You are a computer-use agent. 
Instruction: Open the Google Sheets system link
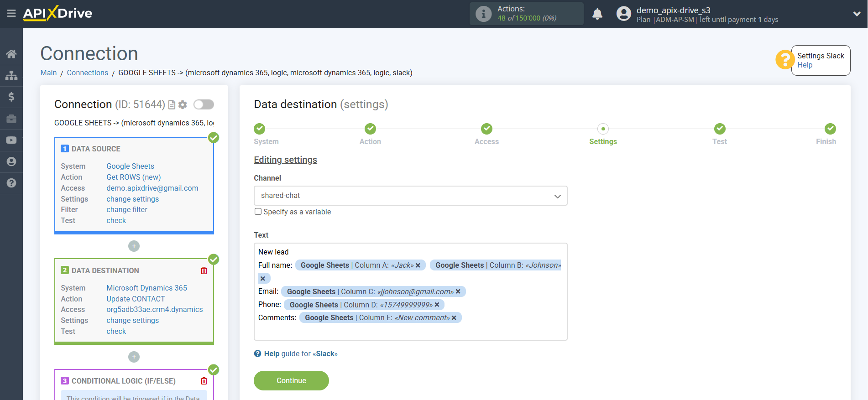point(130,166)
